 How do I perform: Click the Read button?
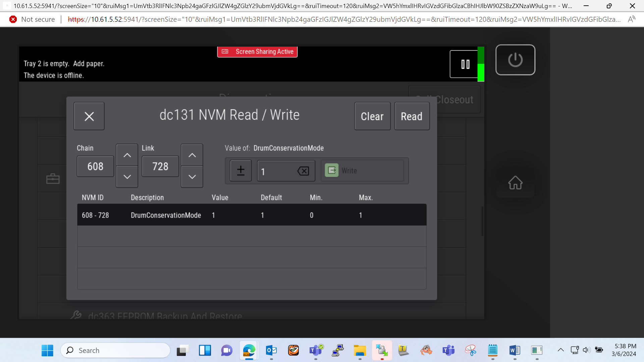412,116
